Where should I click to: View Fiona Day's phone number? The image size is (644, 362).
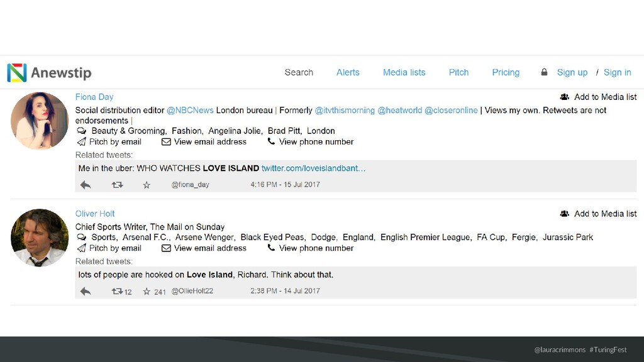point(311,141)
